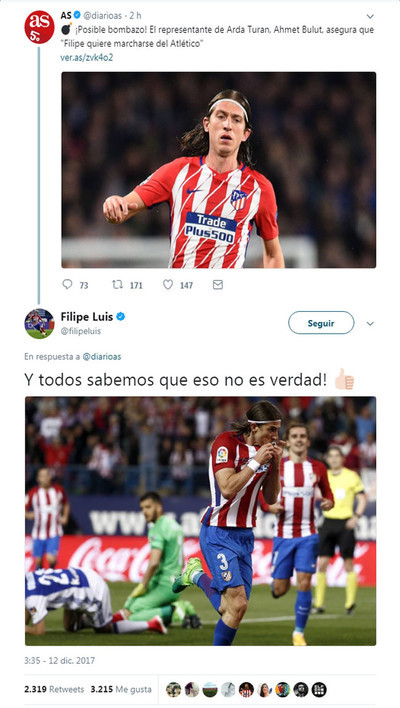This screenshot has height=708, width=400.
Task: Open the @filipeluis handle
Action: tap(81, 331)
